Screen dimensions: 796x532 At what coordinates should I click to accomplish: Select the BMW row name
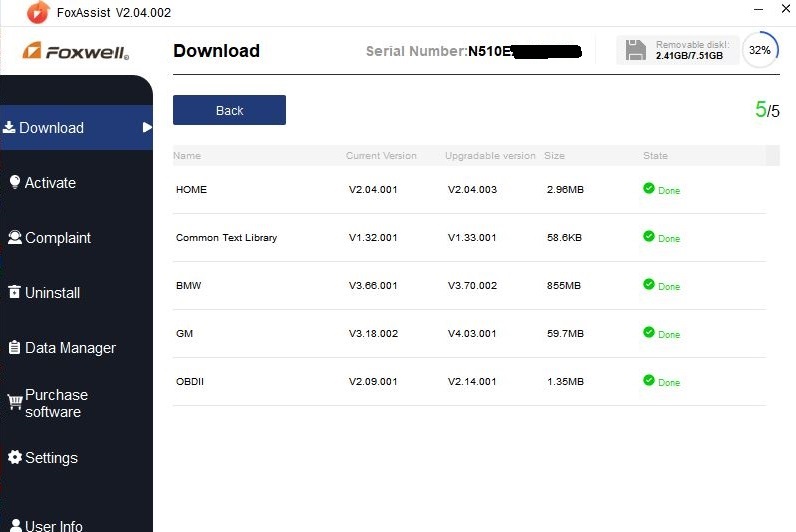click(188, 285)
